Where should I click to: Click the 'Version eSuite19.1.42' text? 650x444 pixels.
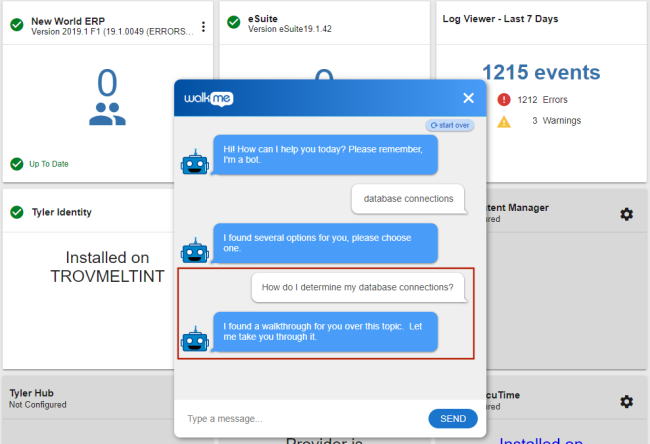290,29
